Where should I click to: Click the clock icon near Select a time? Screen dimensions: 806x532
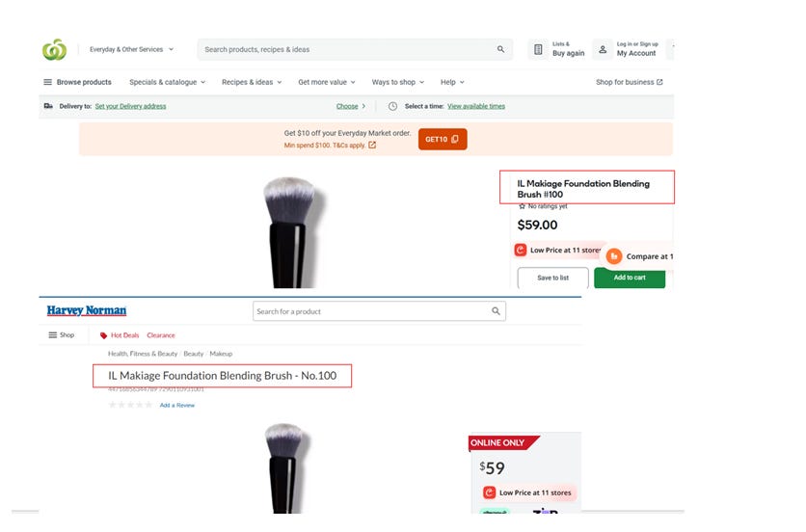tap(392, 106)
